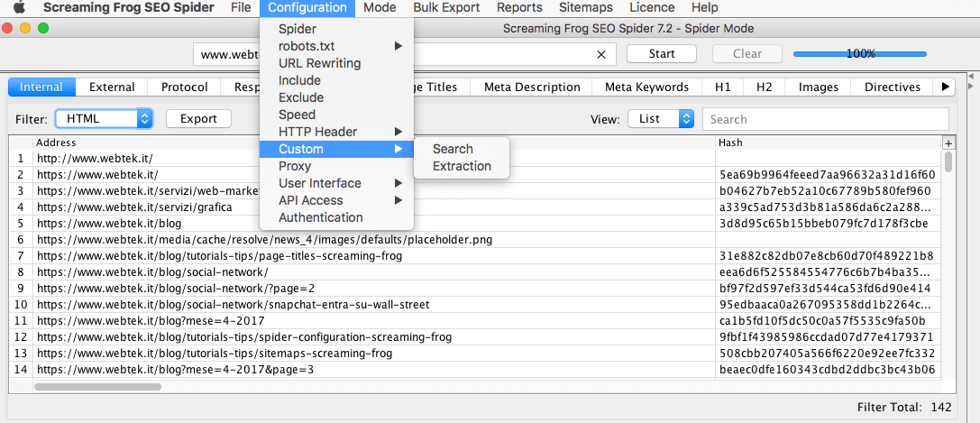Choose Extraction in Custom submenu
Image resolution: width=980 pixels, height=423 pixels.
pyautogui.click(x=462, y=166)
